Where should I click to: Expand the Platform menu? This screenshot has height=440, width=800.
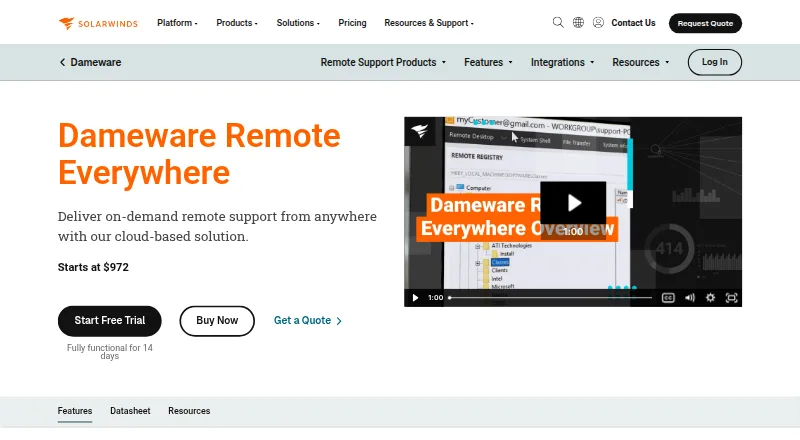pyautogui.click(x=177, y=23)
